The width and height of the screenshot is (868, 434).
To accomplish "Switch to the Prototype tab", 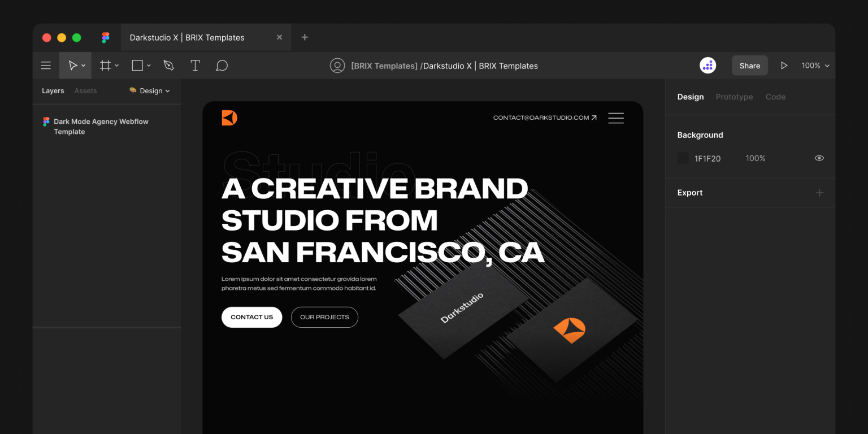I will [x=734, y=97].
